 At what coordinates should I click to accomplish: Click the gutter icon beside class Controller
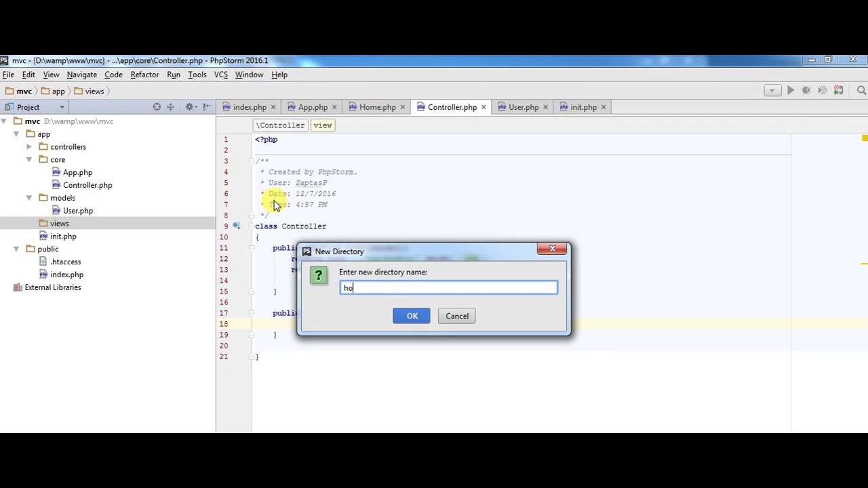236,226
